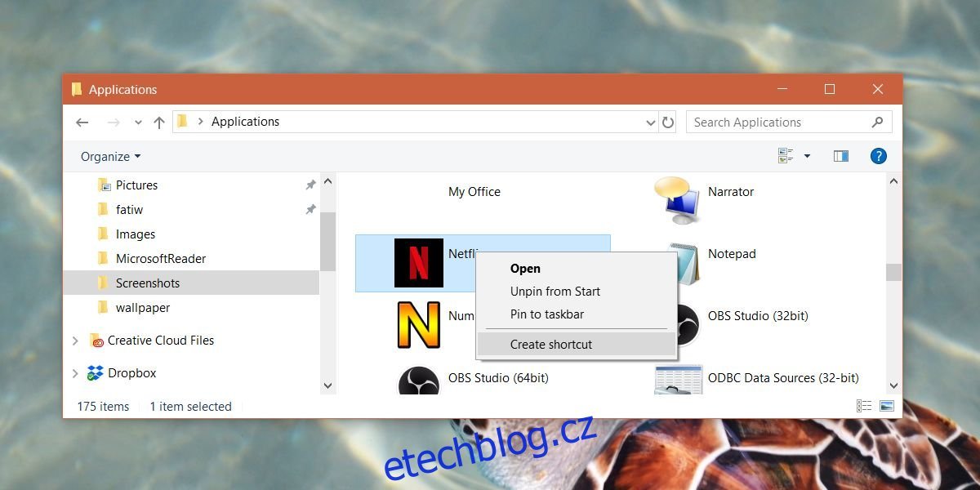Click the address bar path chevron
980x490 pixels.
click(x=201, y=122)
